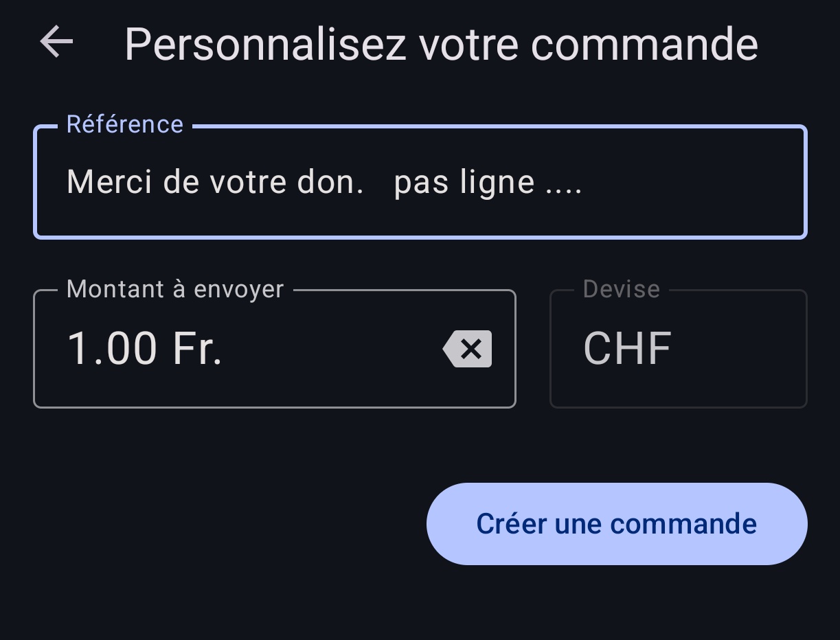Click the Devise field label

(x=621, y=289)
